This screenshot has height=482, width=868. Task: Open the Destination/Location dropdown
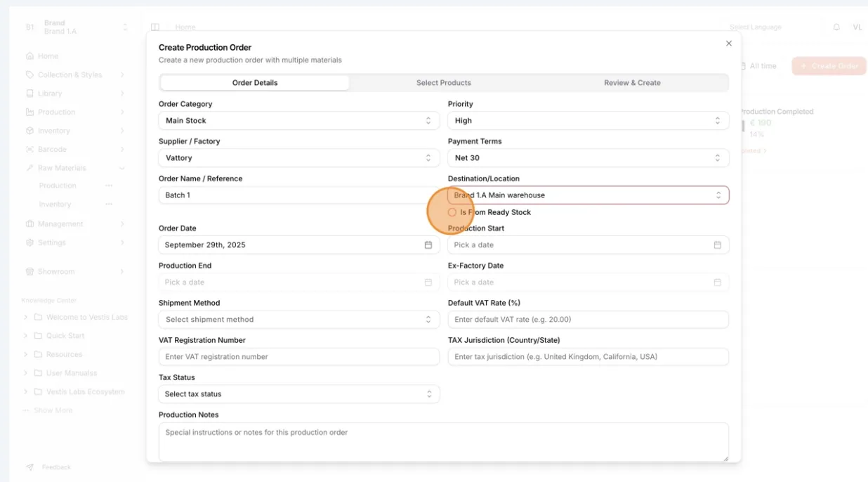point(588,195)
